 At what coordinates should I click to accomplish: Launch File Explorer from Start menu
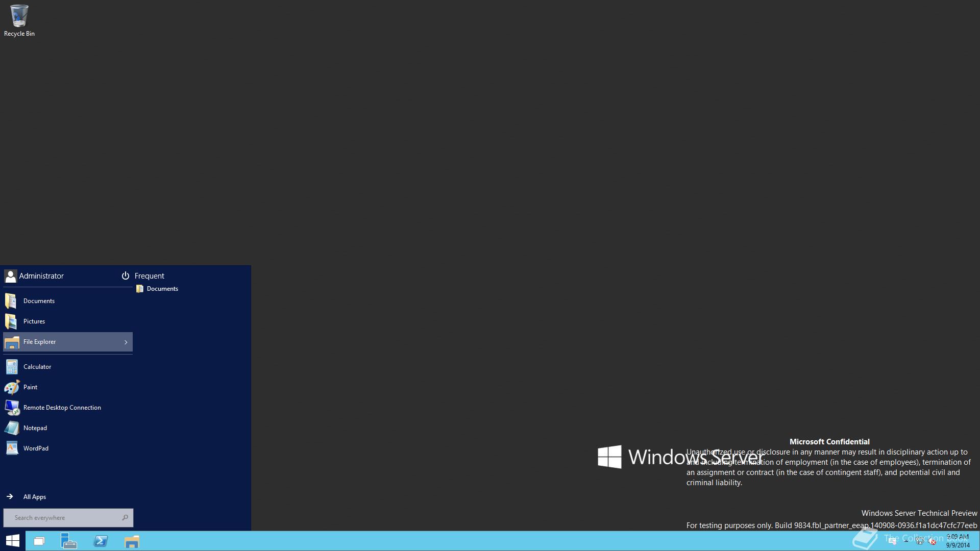[x=68, y=342]
